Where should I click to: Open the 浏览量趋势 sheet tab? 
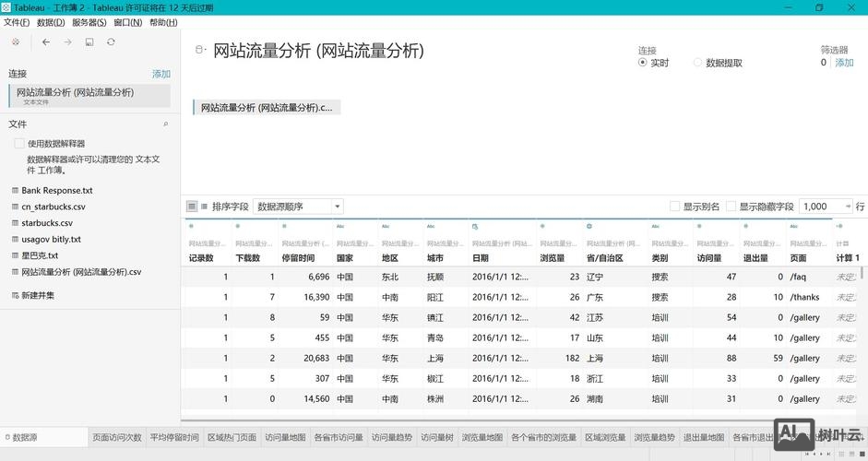(x=654, y=437)
